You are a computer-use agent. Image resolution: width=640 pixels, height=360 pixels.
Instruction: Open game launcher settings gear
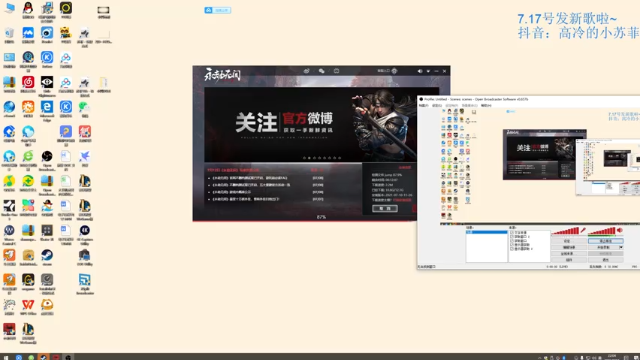point(394,71)
